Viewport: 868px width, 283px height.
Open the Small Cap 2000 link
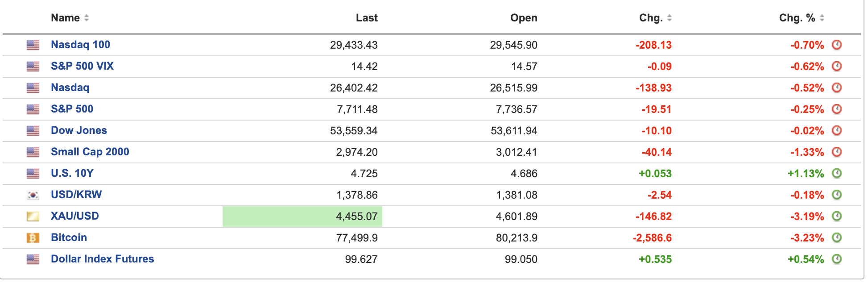[90, 152]
